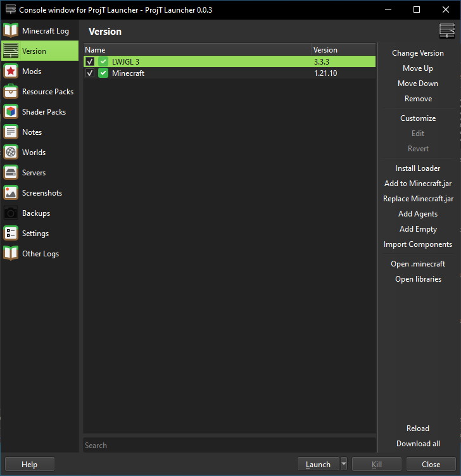The height and width of the screenshot is (476, 461).
Task: Click the Version column header
Action: tap(343, 50)
